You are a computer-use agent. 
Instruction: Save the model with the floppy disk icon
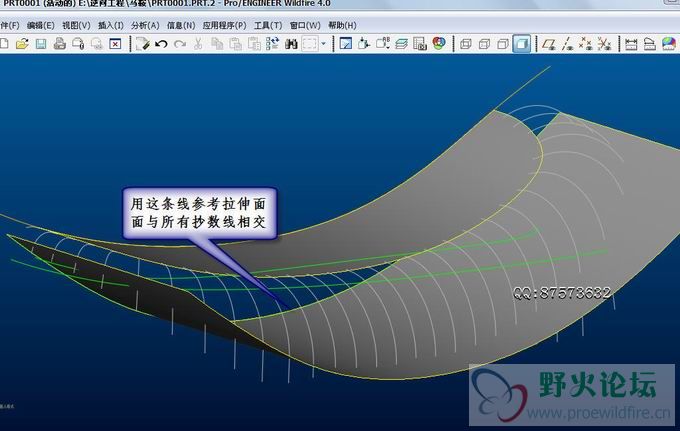(41, 43)
